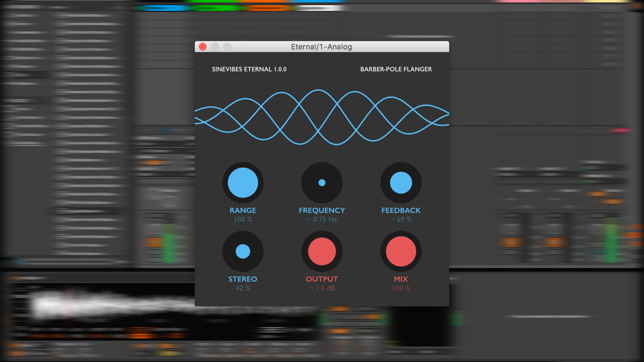The width and height of the screenshot is (644, 362).
Task: Click the '100 %' value under MIX
Action: tap(400, 288)
